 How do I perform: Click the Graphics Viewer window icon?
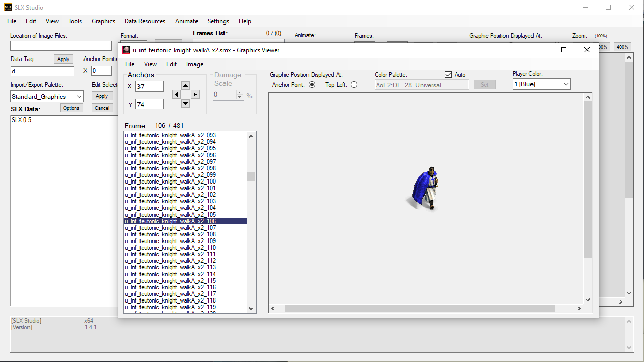(126, 50)
